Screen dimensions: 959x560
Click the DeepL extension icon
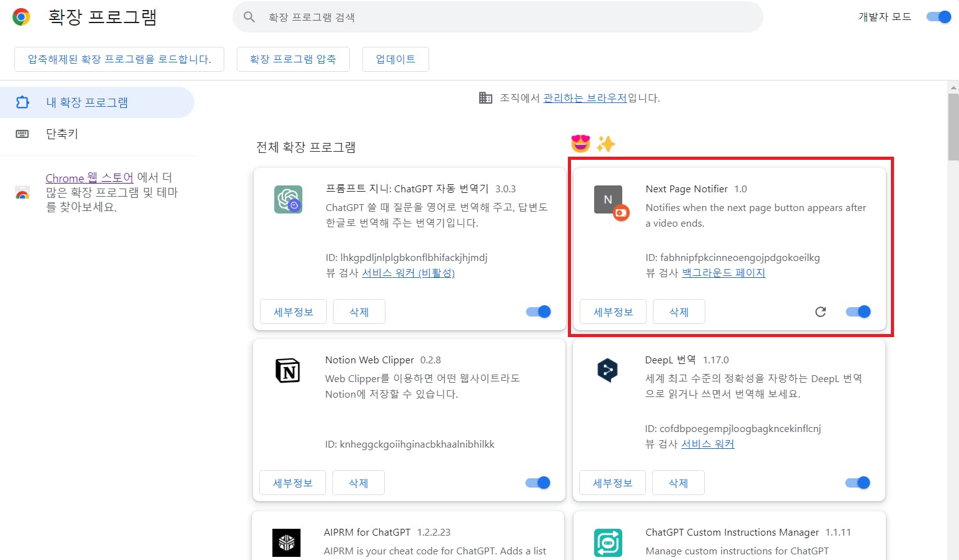click(607, 370)
